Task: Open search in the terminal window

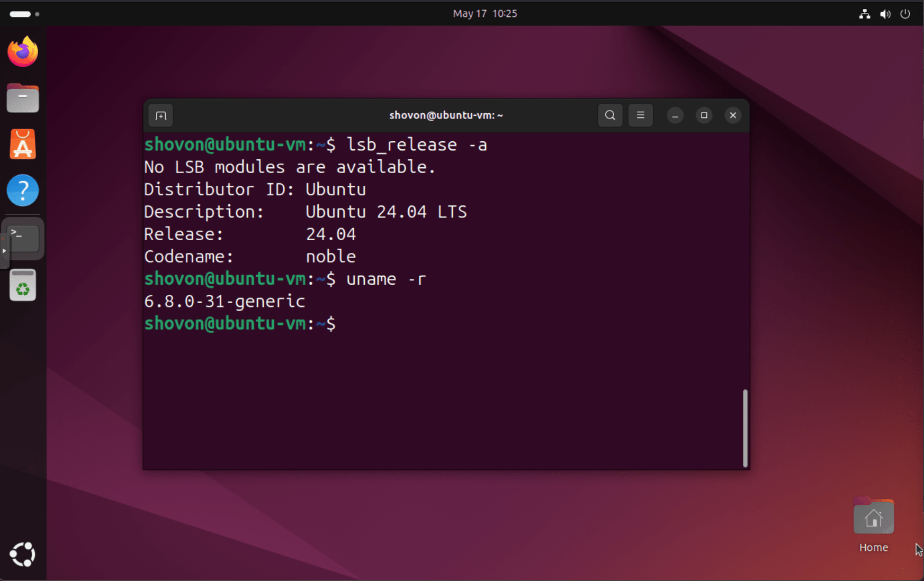Action: tap(609, 115)
